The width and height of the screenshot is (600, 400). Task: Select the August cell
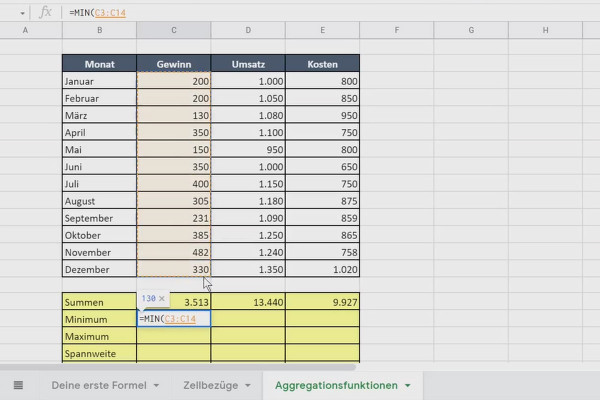point(99,201)
